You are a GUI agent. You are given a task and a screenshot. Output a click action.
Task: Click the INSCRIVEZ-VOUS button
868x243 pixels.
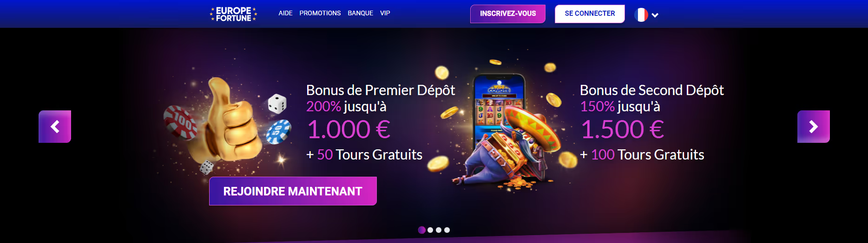[508, 14]
